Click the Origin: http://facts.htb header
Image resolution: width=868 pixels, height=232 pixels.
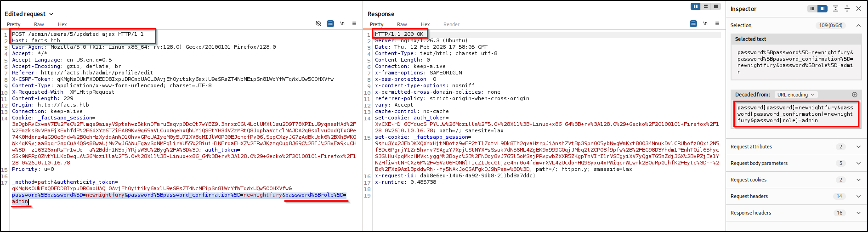[x=51, y=105]
